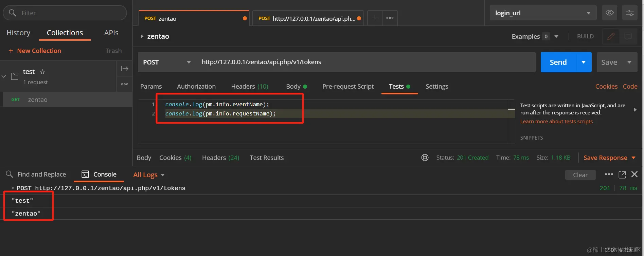This screenshot has width=644, height=256.
Task: Click script editor line 2 requestName
Action: click(220, 113)
